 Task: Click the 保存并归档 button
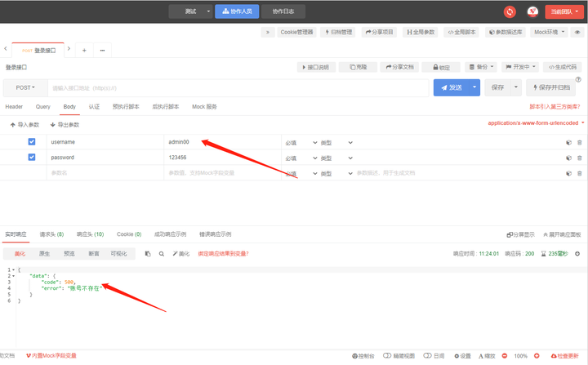pos(551,88)
